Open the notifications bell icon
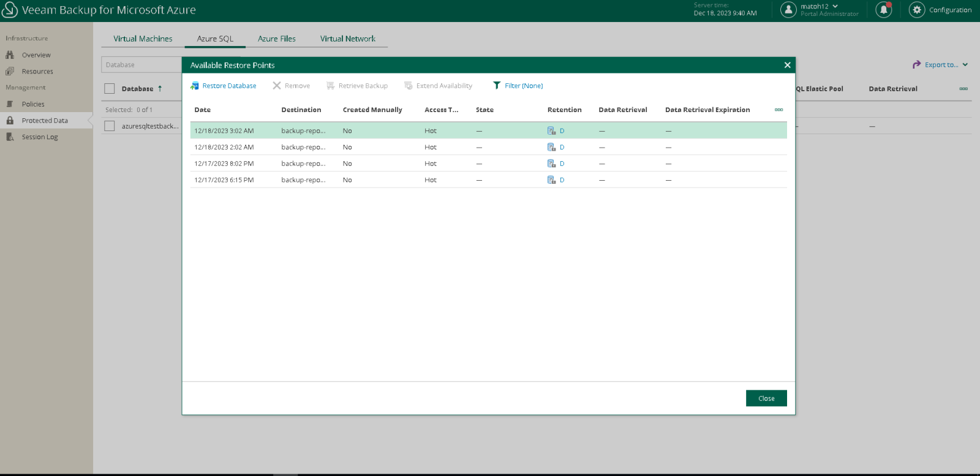This screenshot has height=476, width=980. click(884, 10)
